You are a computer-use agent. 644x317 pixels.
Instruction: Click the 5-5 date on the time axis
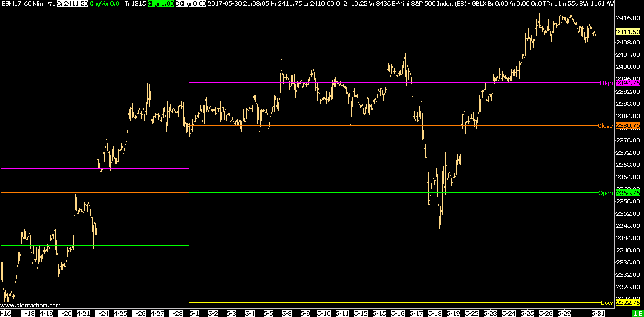[x=269, y=313]
